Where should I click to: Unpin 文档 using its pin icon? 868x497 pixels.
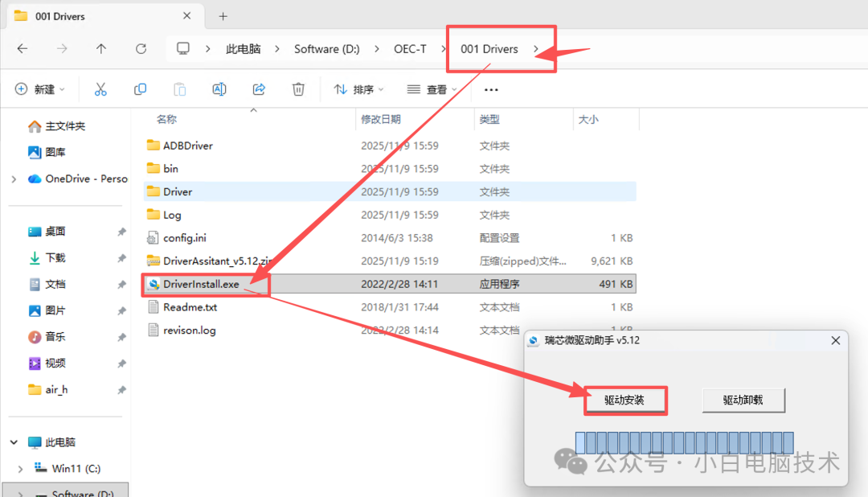121,284
